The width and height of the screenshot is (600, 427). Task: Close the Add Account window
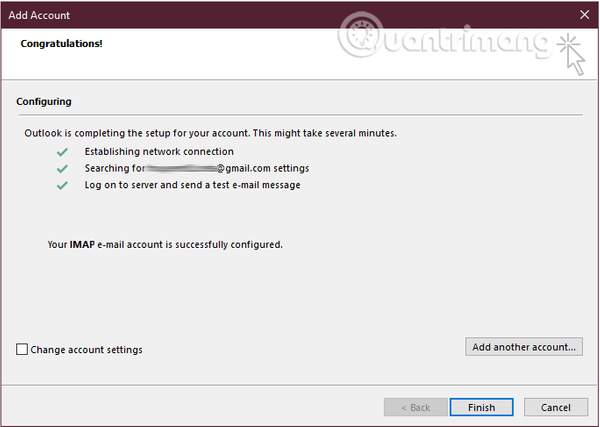tap(584, 15)
